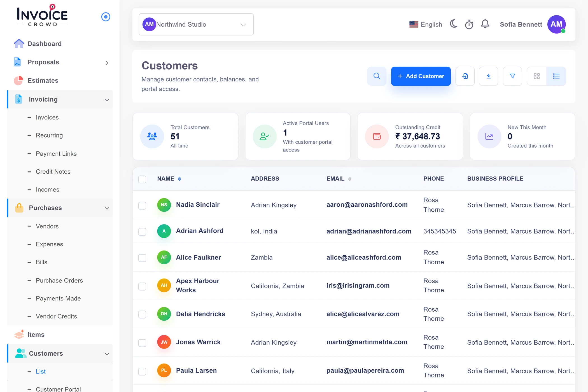Switch to dark mode with moon icon

click(x=454, y=24)
